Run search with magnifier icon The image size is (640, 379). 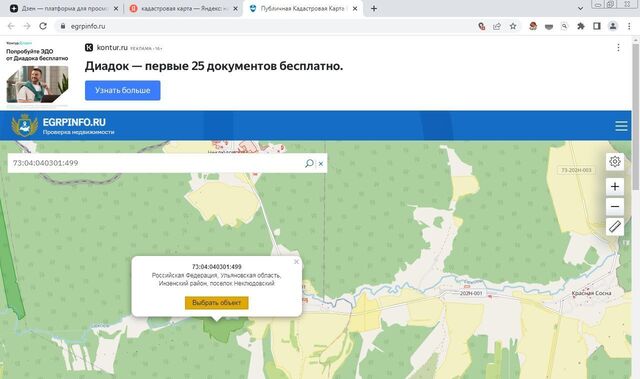[x=309, y=163]
